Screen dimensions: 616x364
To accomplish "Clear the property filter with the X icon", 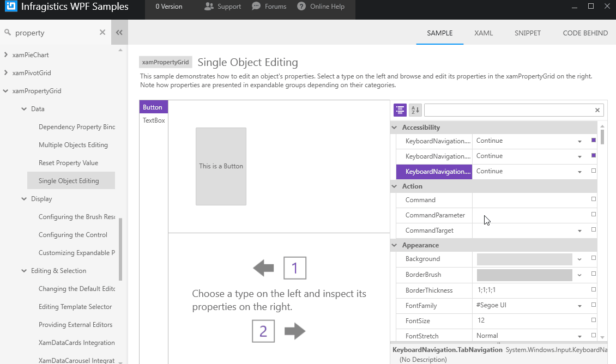I will coord(597,110).
